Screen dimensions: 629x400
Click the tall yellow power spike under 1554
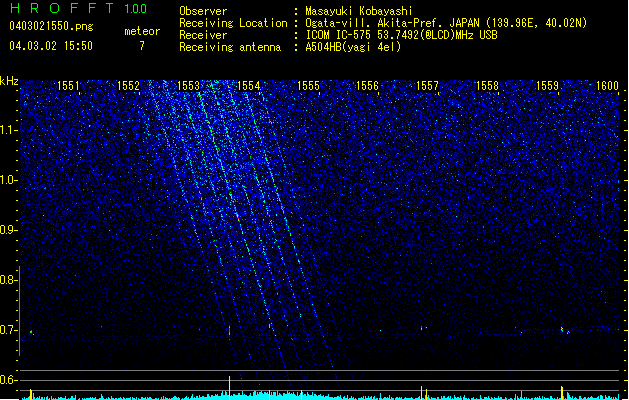tap(229, 387)
